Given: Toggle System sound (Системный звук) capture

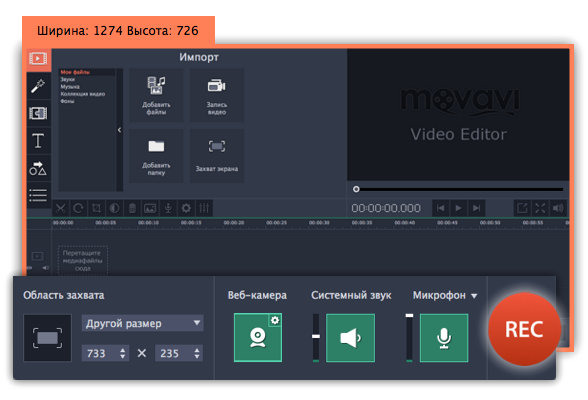Looking at the screenshot, I should (x=351, y=338).
